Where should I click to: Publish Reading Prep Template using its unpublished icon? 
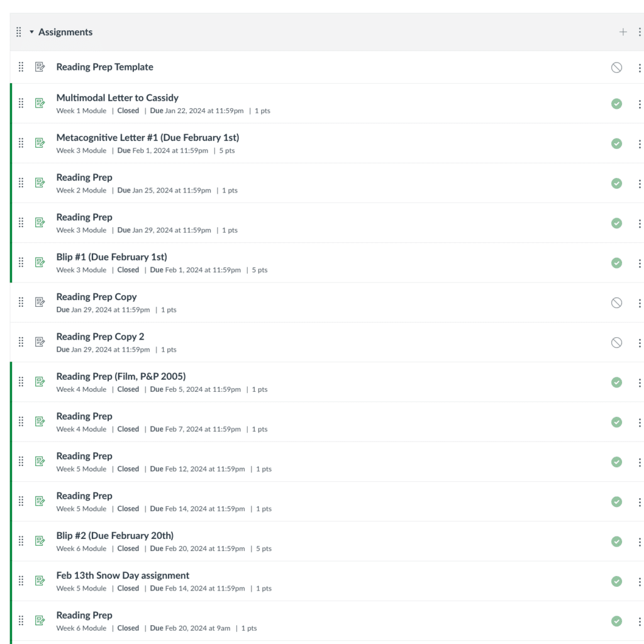[616, 67]
